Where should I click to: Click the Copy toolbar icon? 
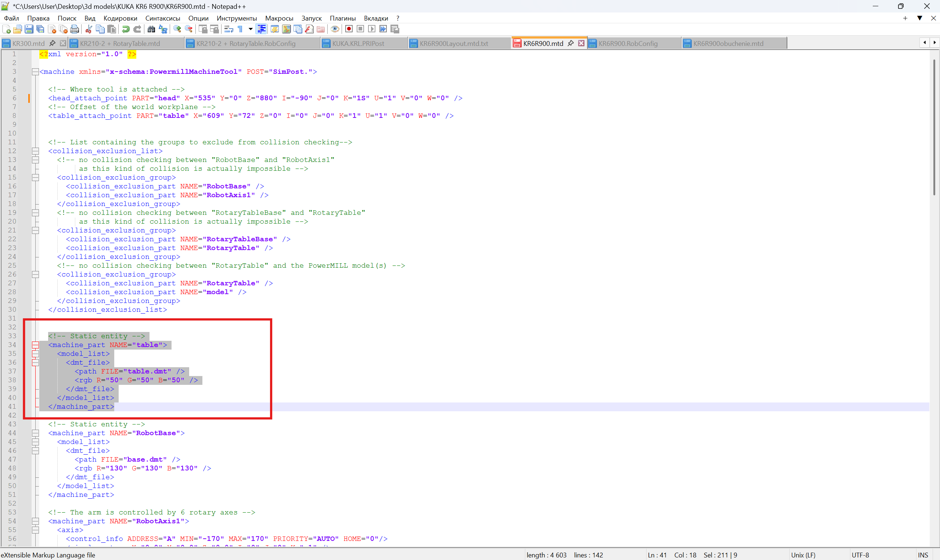[100, 29]
